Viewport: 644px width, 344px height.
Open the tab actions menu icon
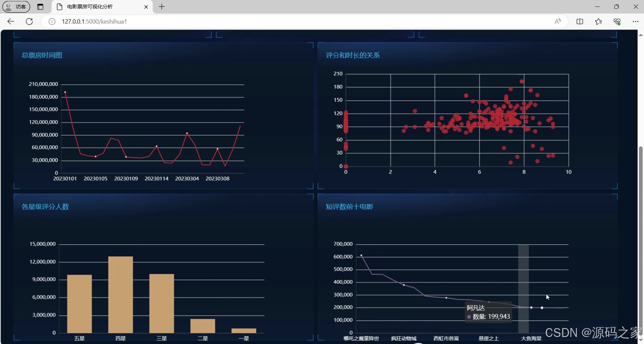click(40, 7)
